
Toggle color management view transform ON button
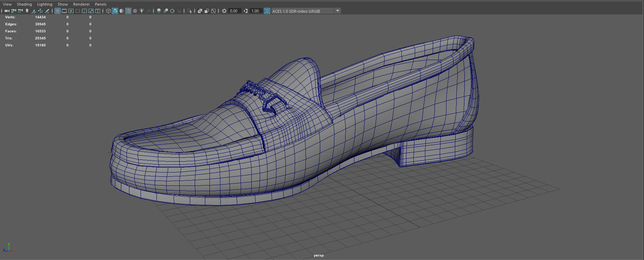tap(267, 11)
